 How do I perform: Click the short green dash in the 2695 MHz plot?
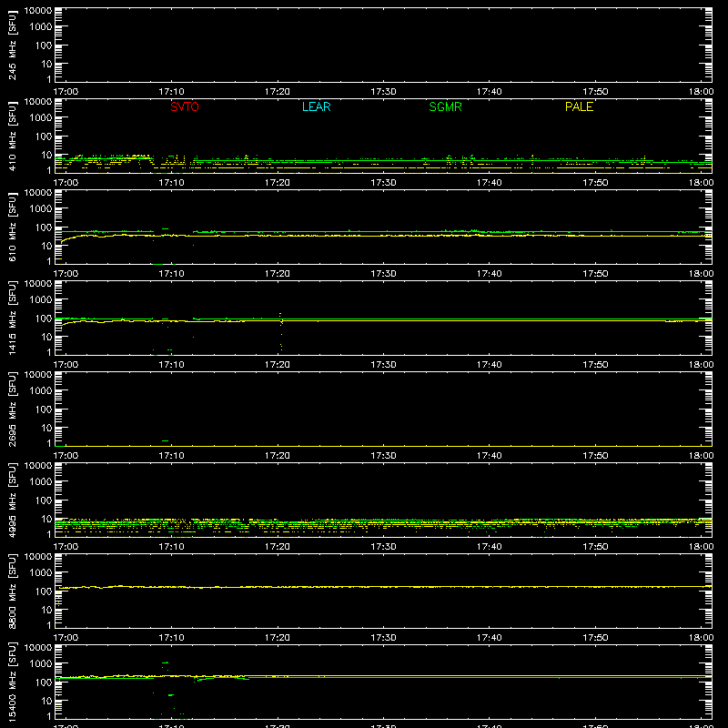(x=165, y=440)
